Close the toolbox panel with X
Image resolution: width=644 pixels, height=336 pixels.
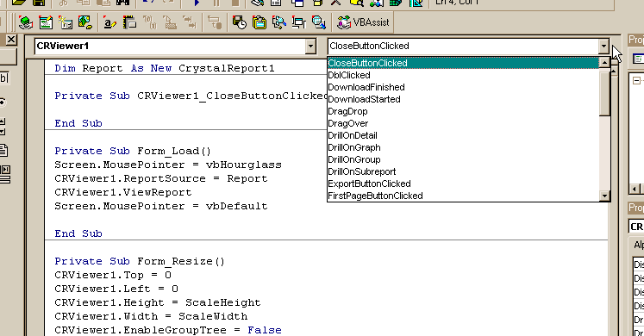(11, 40)
